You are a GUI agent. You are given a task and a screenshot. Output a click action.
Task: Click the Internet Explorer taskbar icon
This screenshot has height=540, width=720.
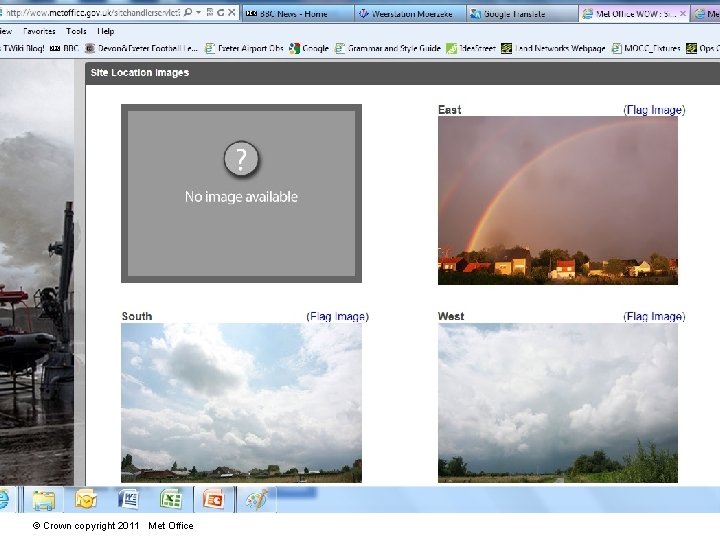coord(4,500)
